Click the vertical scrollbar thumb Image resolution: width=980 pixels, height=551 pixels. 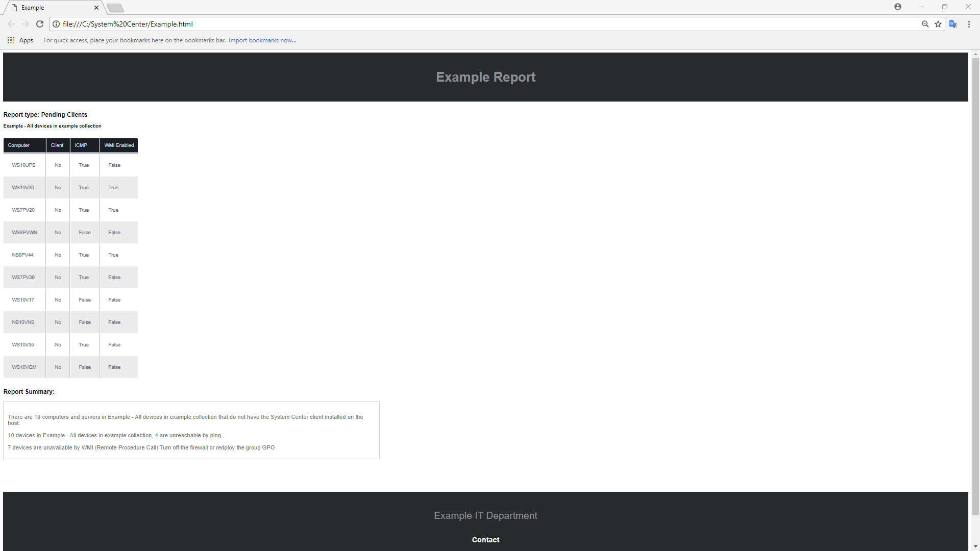click(x=975, y=286)
